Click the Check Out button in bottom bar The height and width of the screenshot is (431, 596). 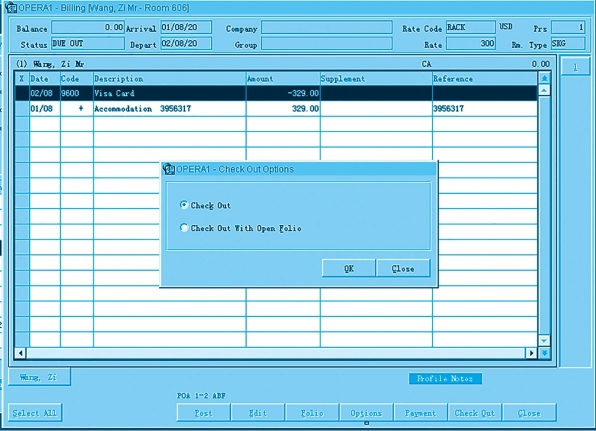click(475, 413)
